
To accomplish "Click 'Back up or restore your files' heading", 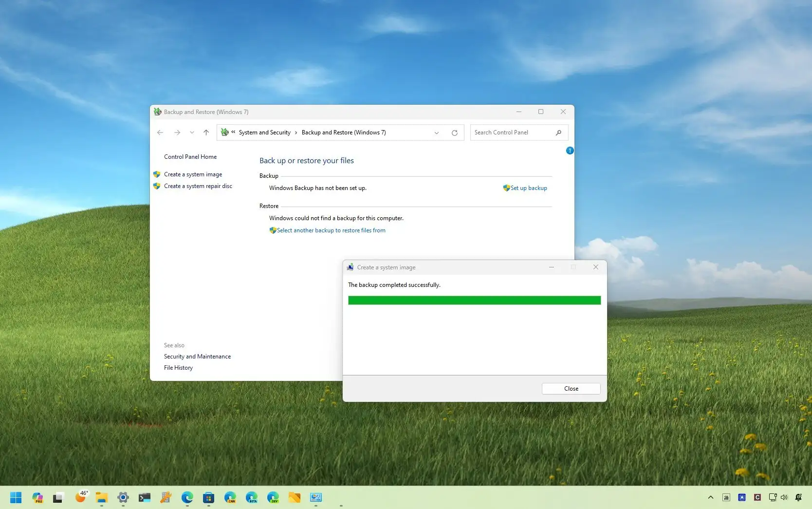I will (x=307, y=161).
